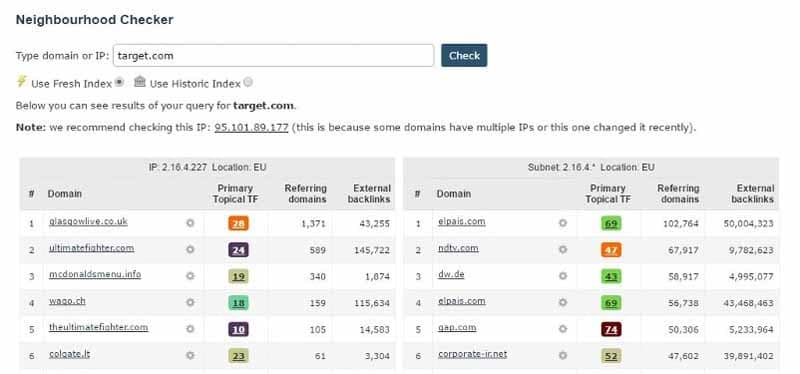
Task: Open the gear menu for gap.com
Action: [563, 329]
